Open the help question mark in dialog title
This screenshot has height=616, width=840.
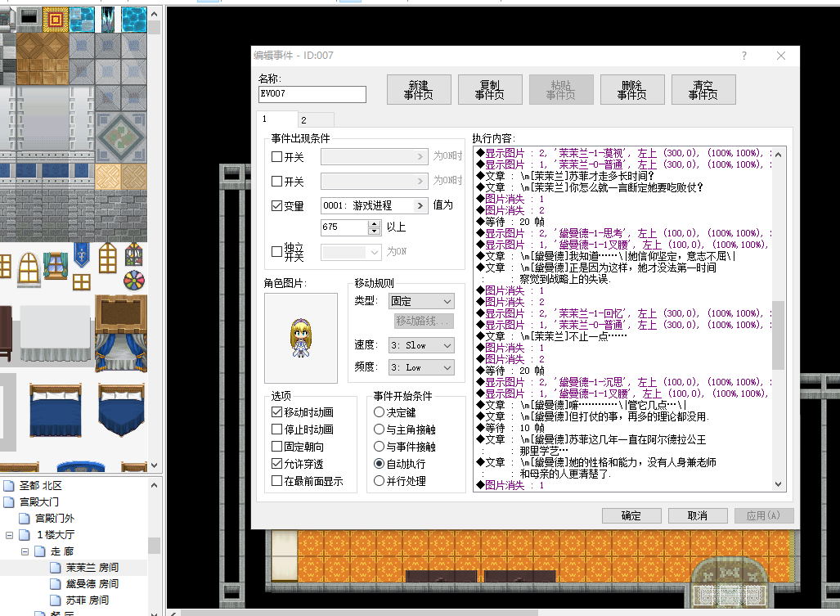click(744, 56)
